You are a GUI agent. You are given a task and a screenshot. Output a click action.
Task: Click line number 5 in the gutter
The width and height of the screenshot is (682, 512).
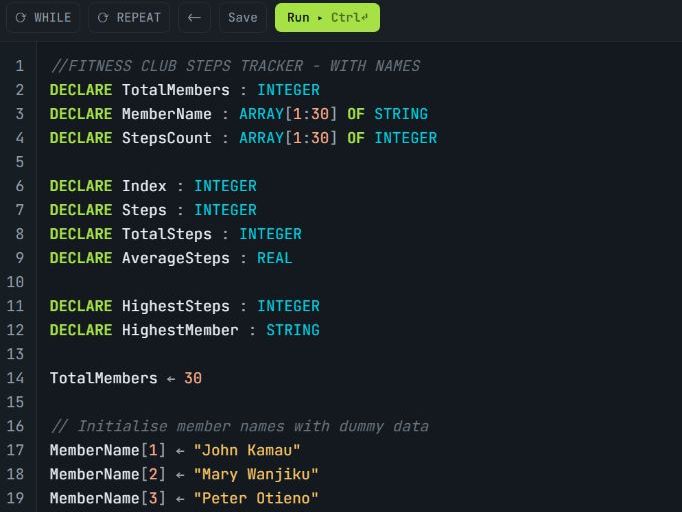pyautogui.click(x=20, y=162)
